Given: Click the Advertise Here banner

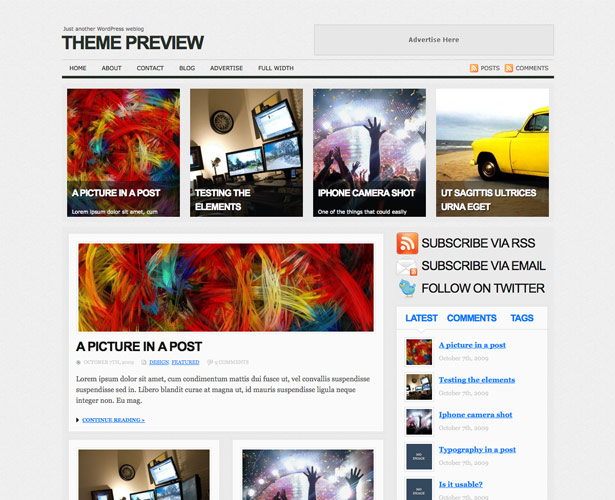Looking at the screenshot, I should click(434, 40).
